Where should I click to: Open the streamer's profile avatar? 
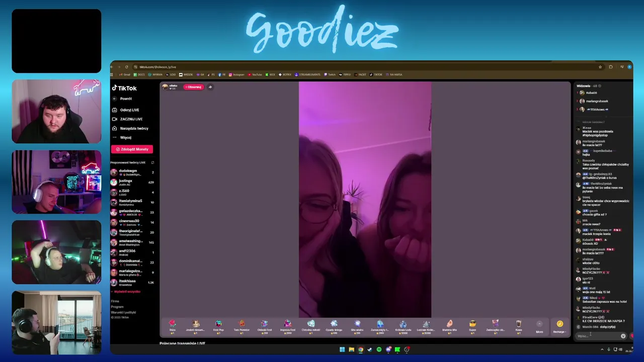coord(165,87)
